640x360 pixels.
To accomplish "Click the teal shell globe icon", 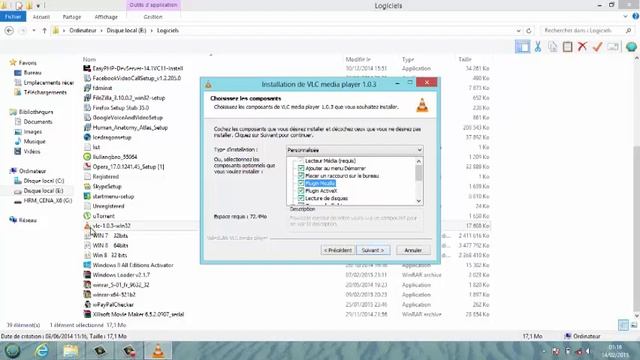I will click(631, 47).
